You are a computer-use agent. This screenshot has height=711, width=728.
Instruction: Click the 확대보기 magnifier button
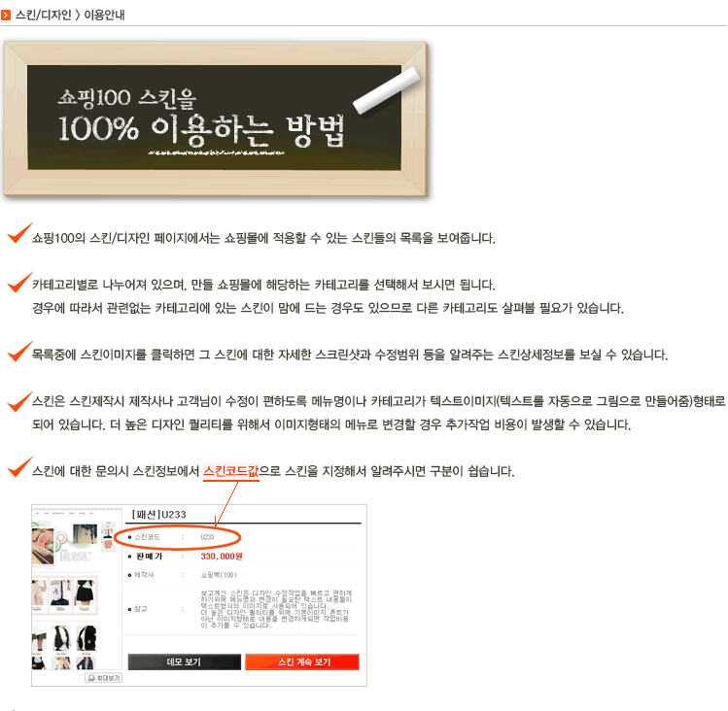[x=104, y=678]
